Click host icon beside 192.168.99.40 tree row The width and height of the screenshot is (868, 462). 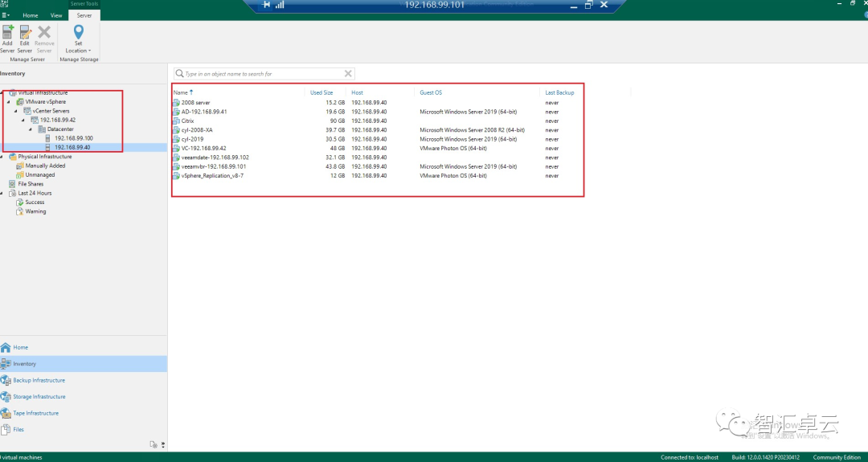48,147
